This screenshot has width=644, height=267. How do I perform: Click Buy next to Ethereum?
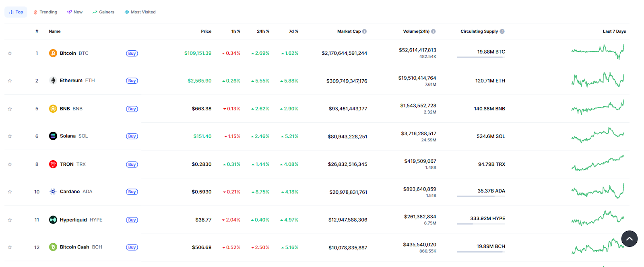(x=132, y=81)
